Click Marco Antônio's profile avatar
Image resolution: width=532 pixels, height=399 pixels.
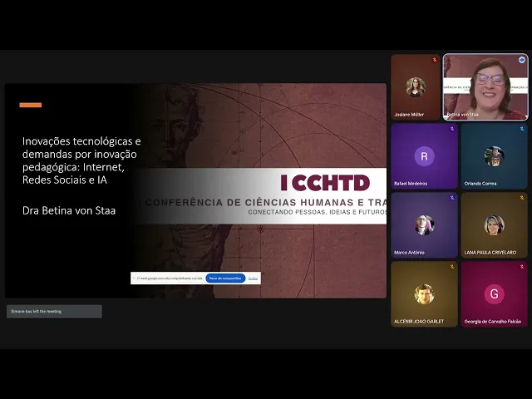tap(425, 225)
